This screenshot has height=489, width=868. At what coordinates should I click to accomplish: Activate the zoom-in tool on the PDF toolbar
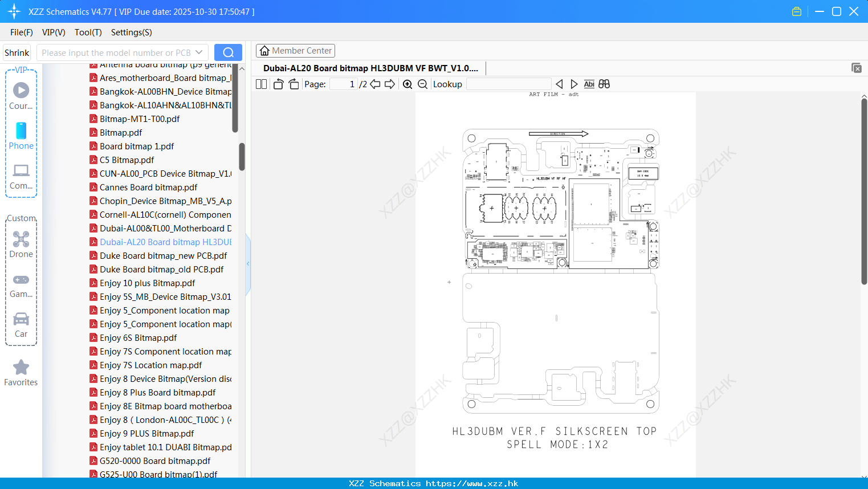click(x=407, y=84)
